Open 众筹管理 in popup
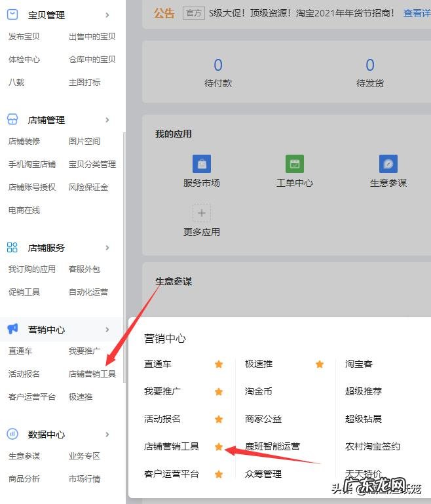The height and width of the screenshot is (504, 431). [263, 474]
